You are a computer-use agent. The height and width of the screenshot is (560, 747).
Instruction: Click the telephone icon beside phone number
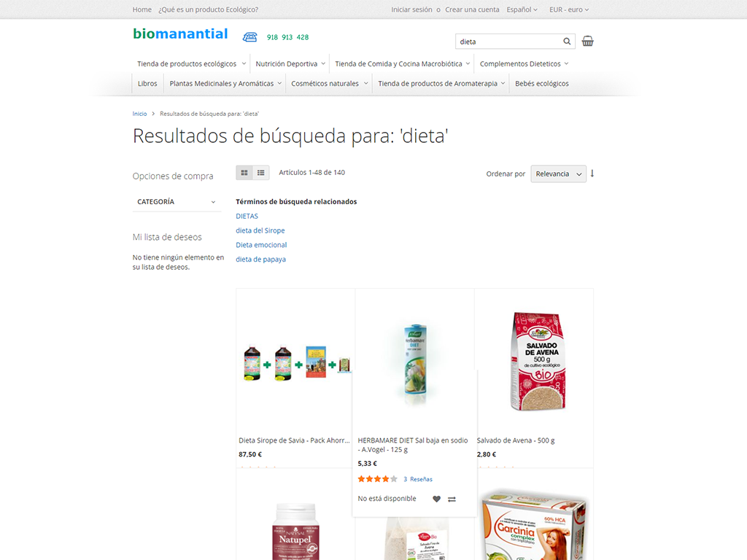pos(250,37)
